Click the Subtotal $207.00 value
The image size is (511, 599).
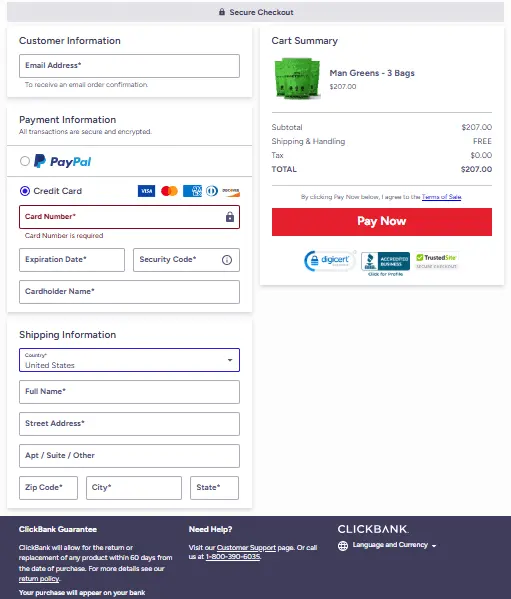click(477, 127)
